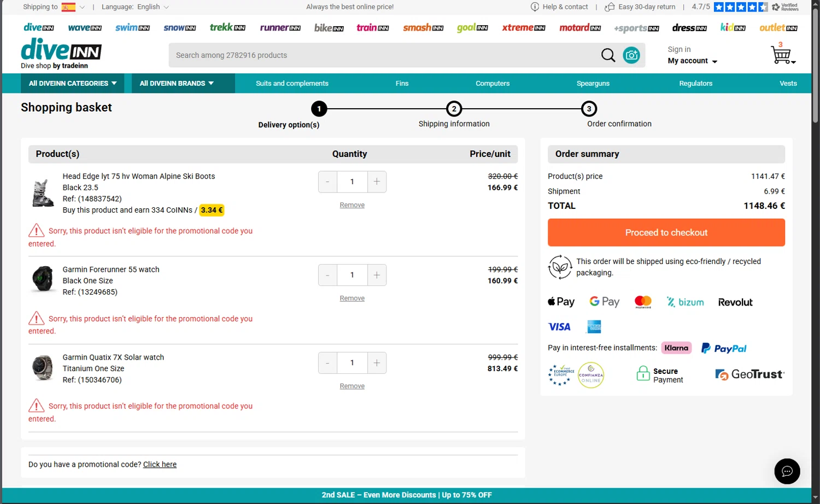Expand All DIVEINN CATEGORIES menu
820x504 pixels.
click(73, 84)
